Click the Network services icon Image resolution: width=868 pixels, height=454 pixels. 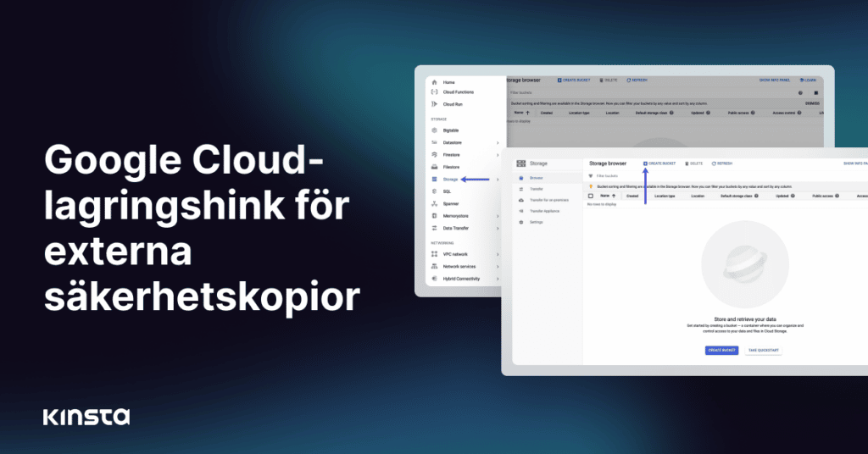(x=434, y=267)
